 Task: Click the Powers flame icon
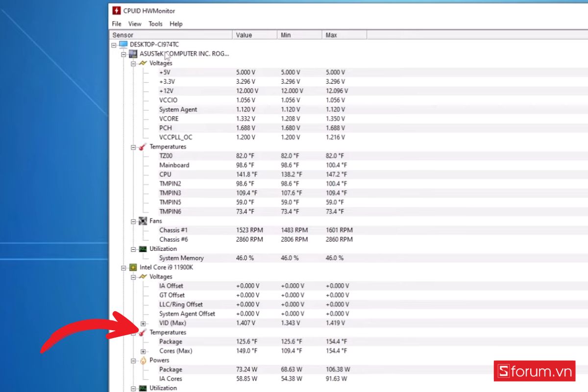coord(143,360)
